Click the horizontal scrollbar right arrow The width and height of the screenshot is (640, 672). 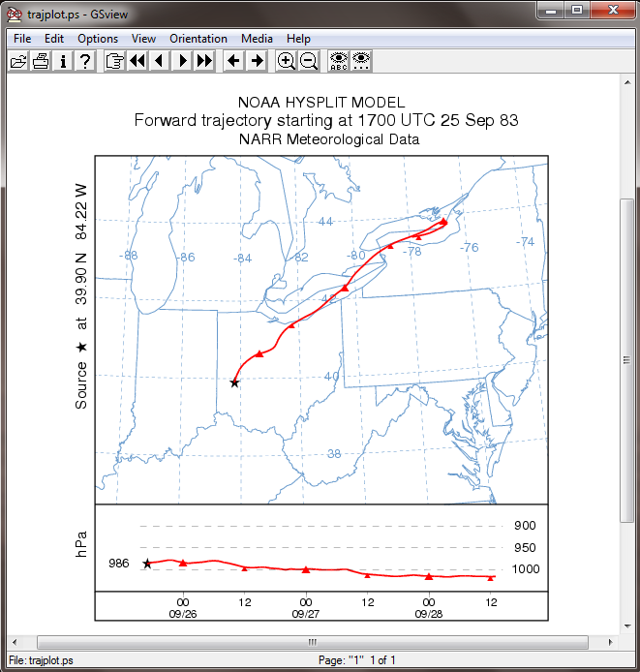point(610,642)
